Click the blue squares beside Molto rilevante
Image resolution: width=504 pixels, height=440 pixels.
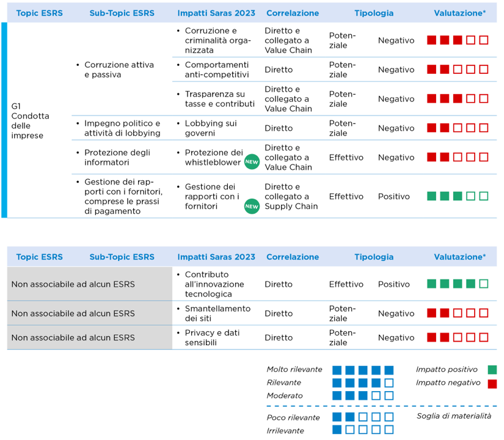(x=363, y=370)
